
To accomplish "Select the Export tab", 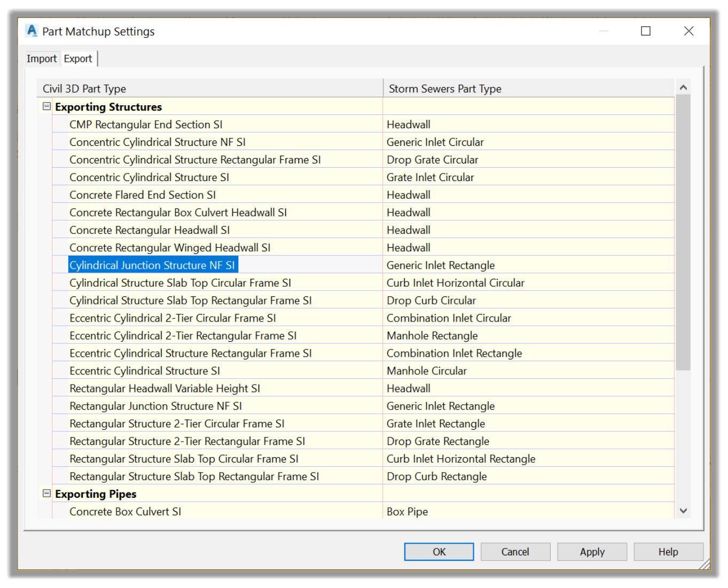I will 78,59.
